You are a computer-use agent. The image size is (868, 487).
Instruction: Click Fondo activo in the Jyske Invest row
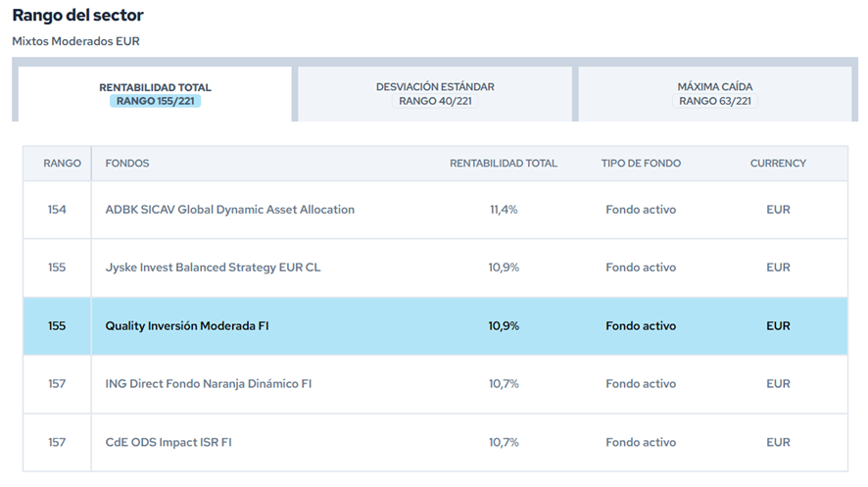[x=641, y=268]
